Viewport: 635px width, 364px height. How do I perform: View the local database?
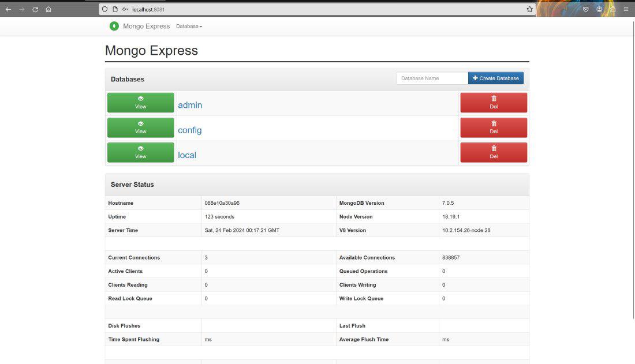tap(140, 152)
